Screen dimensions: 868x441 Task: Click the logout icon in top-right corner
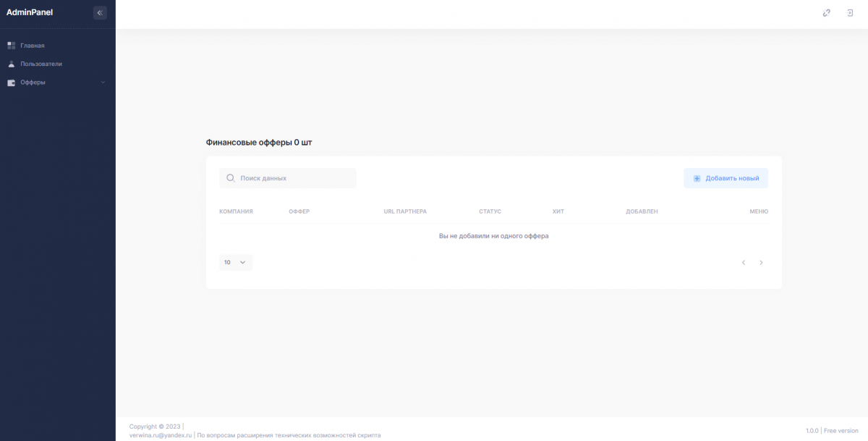pos(850,12)
